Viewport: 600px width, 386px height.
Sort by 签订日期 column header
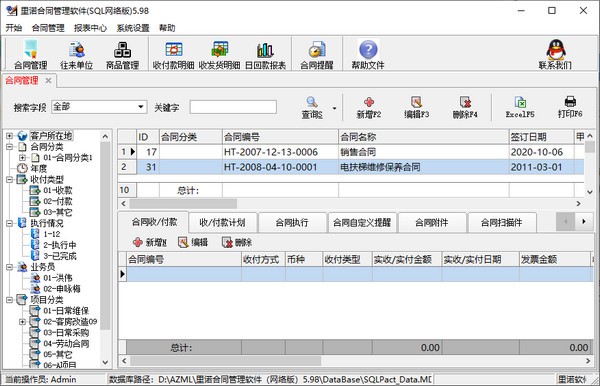541,137
